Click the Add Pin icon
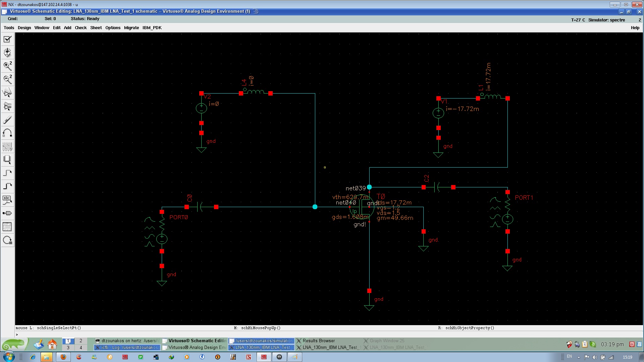Viewport: 644px width, 362px height. point(7,213)
